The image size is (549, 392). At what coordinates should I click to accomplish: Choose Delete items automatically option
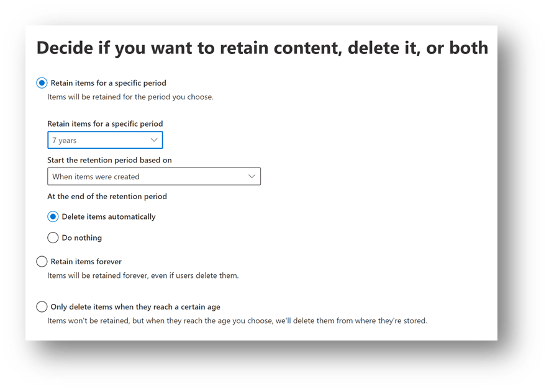pos(53,217)
